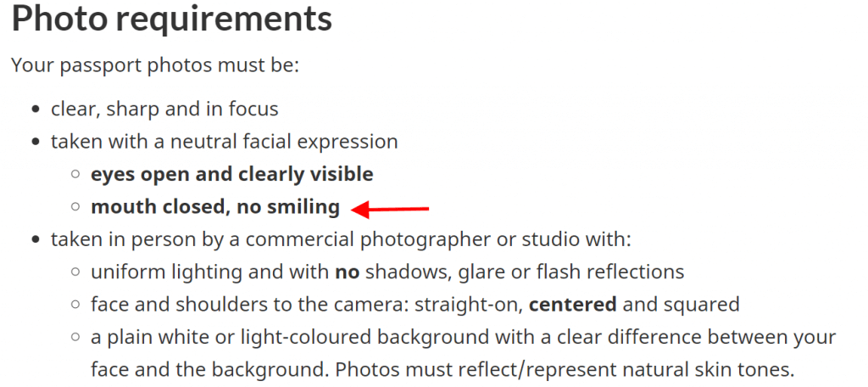Click 'mouth closed, no smiling' text

coord(215,207)
